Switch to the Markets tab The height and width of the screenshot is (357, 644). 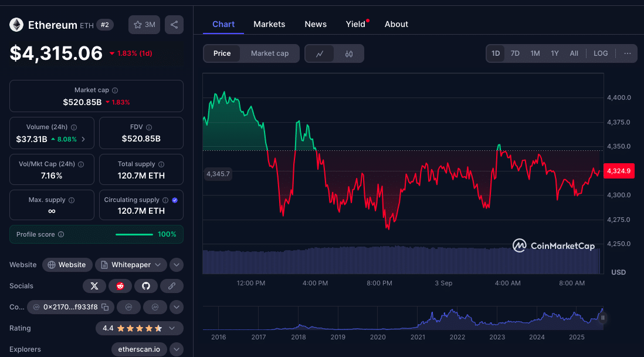pyautogui.click(x=269, y=24)
